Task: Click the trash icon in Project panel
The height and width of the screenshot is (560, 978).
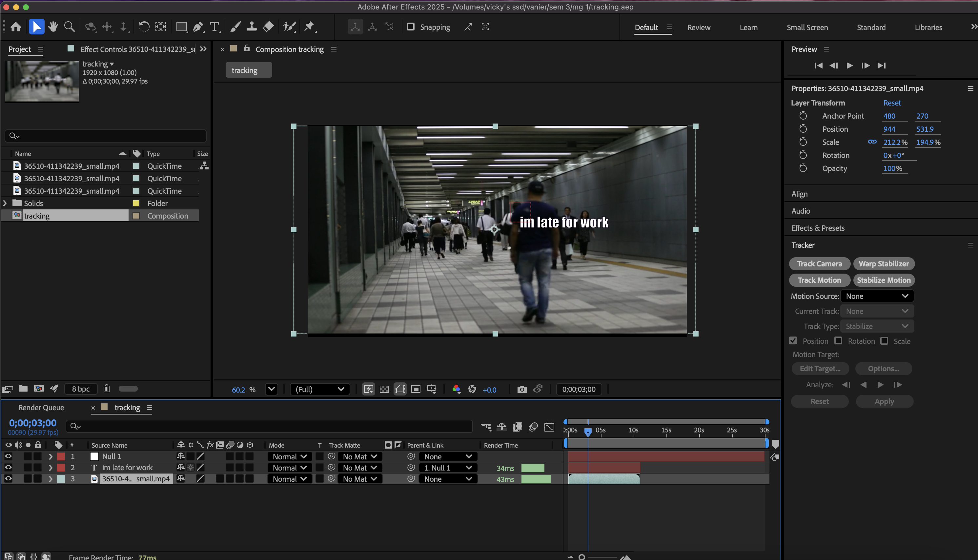Action: click(x=107, y=389)
